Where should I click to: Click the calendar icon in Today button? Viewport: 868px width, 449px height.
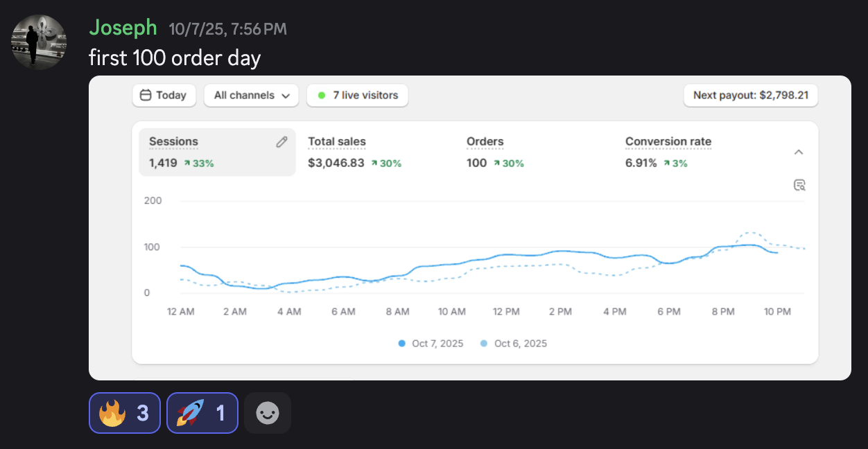(x=146, y=96)
